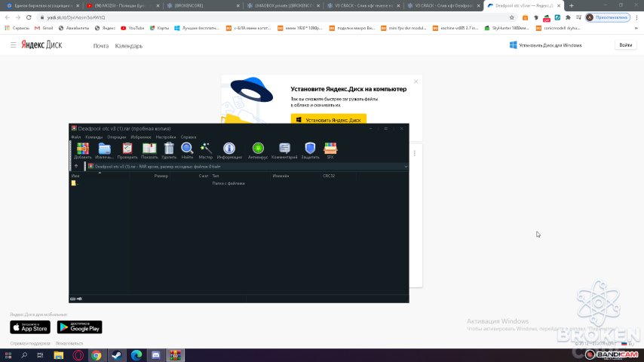Launch the Мастер (Wizard) wand icon
The width and height of the screenshot is (644, 362).
pos(205,150)
